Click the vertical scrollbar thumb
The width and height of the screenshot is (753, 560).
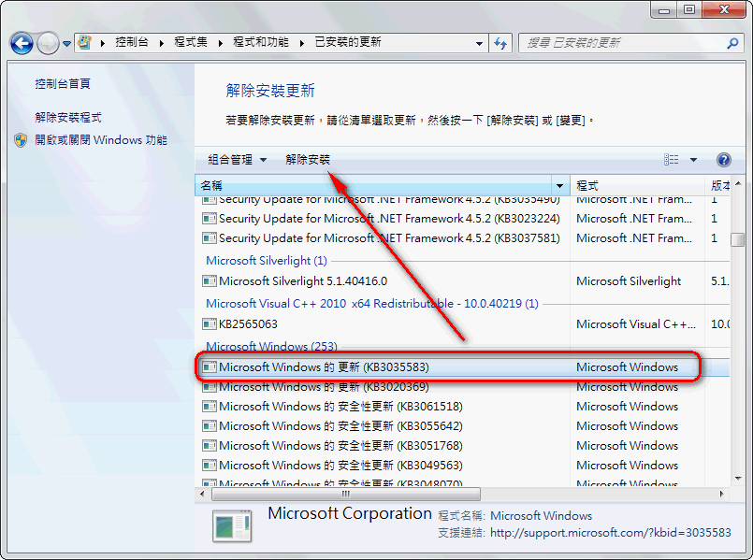(x=738, y=239)
